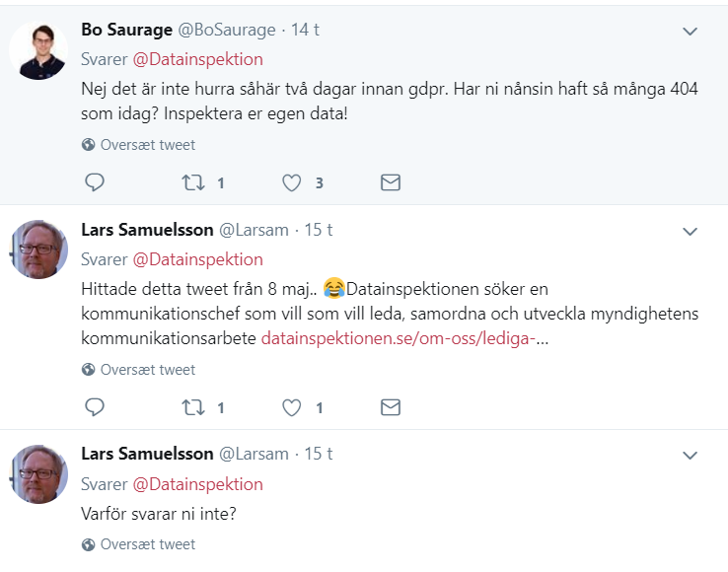Image resolution: width=728 pixels, height=572 pixels.
Task: Share Lars Samuelsson's kommunikationschef tweet by message
Action: click(x=391, y=407)
